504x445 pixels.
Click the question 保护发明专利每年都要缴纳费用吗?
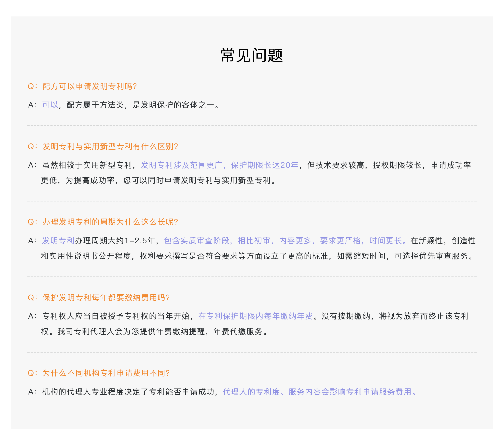(106, 298)
